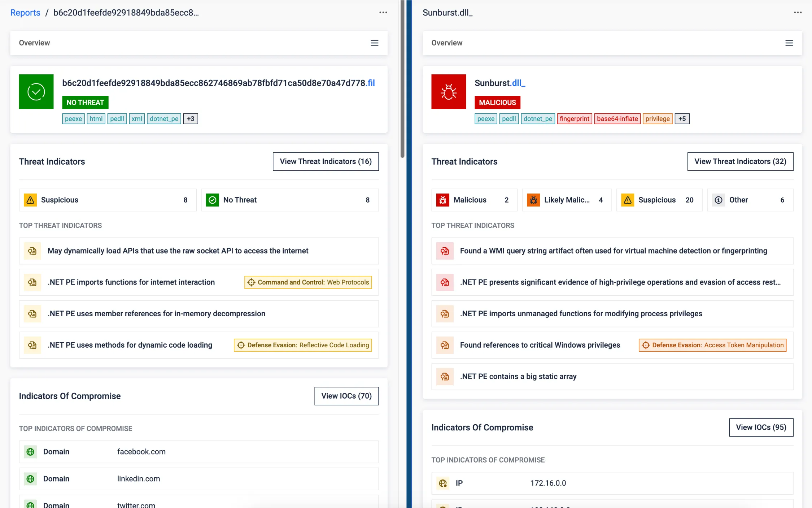Expand the +5 hidden tags on Sunburst
Screen dimensions: 812x508
click(682, 119)
